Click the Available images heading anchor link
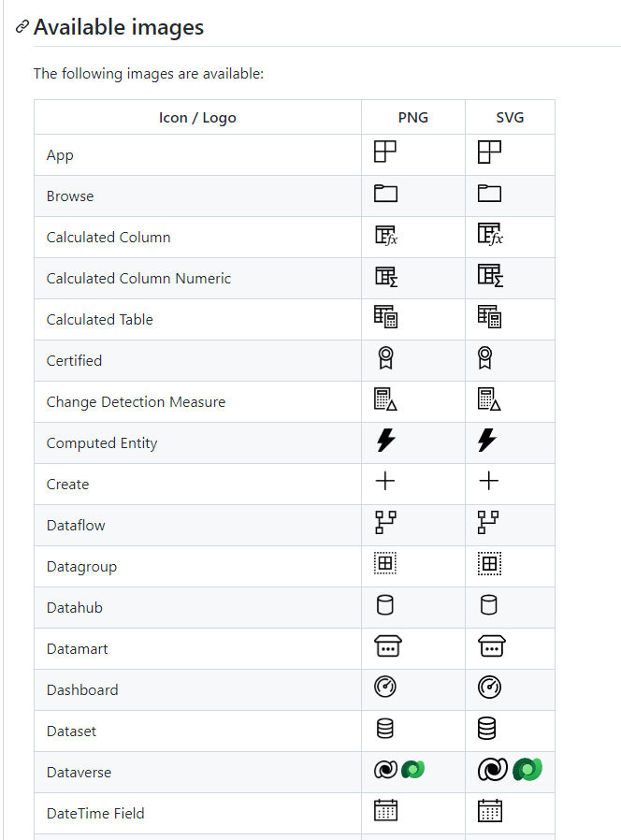621x840 pixels. [22, 26]
